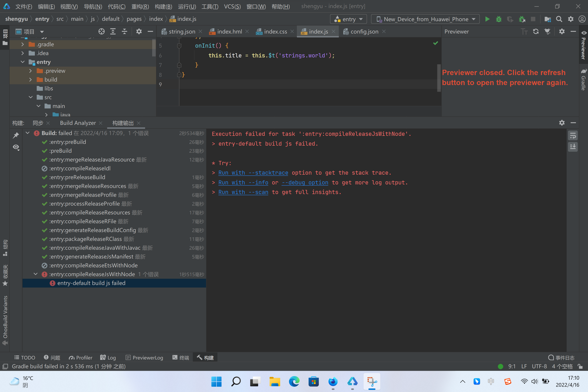
Task: Collapse the main folder
Action: (x=38, y=106)
